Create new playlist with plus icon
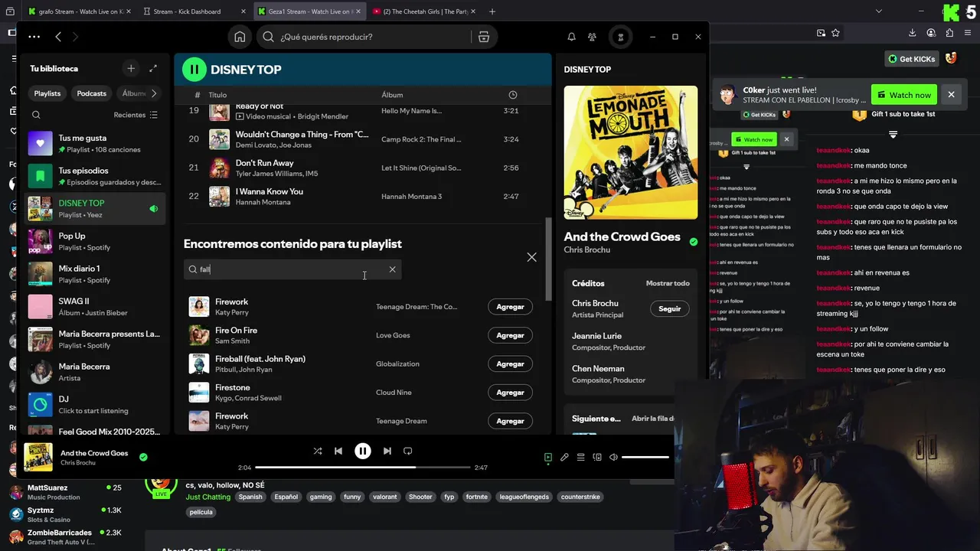The width and height of the screenshot is (980, 551). [131, 68]
